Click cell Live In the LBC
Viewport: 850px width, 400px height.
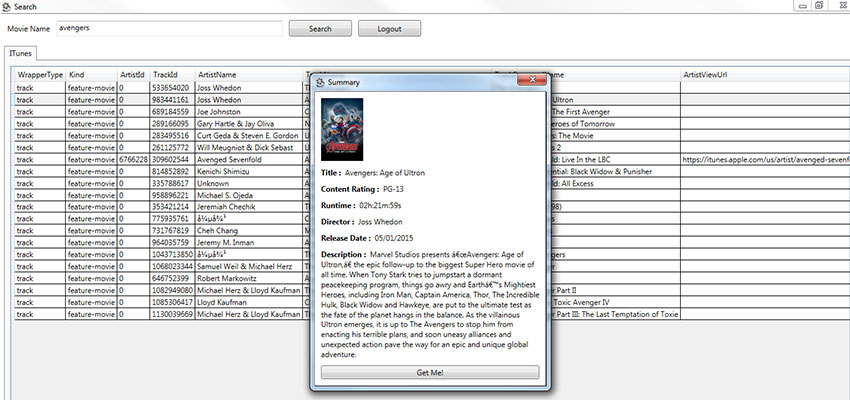(x=615, y=159)
